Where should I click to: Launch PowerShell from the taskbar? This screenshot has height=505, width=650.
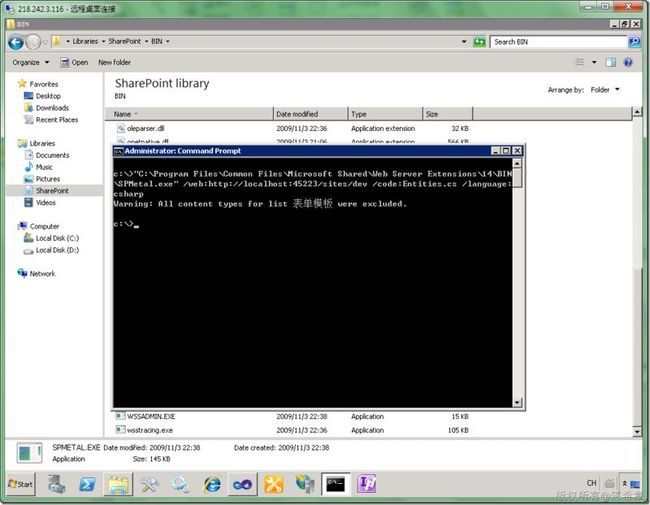point(87,484)
